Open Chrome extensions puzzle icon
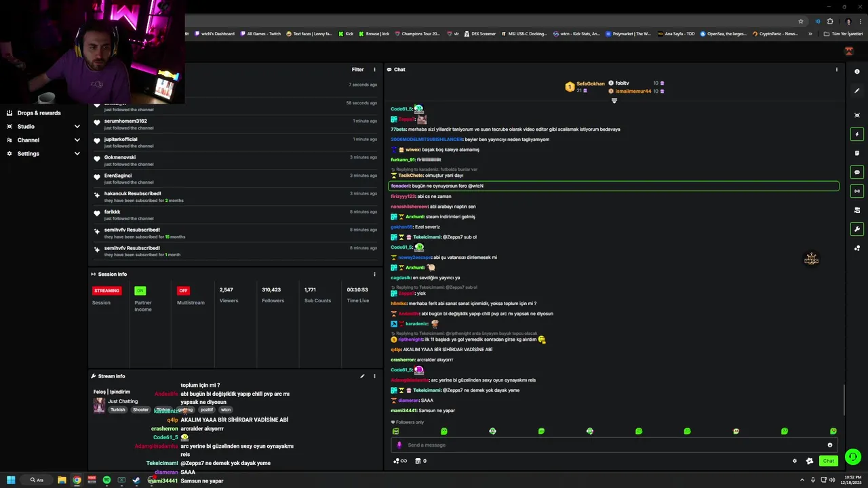 (830, 21)
